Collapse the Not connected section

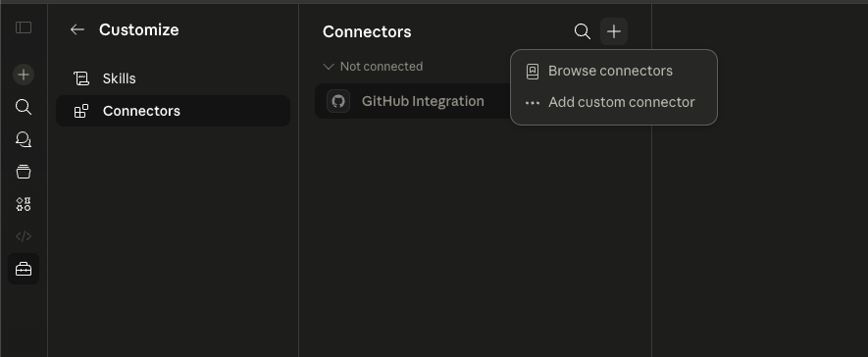coord(373,67)
